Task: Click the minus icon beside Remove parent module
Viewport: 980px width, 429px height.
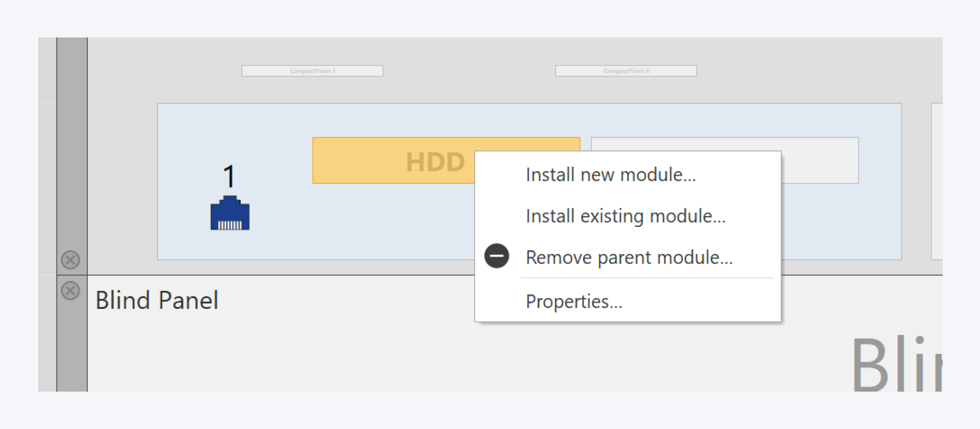Action: (497, 256)
